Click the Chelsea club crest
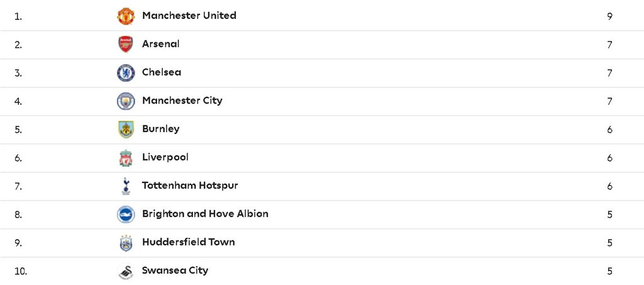Screen dimensions: 644x285 [x=126, y=72]
